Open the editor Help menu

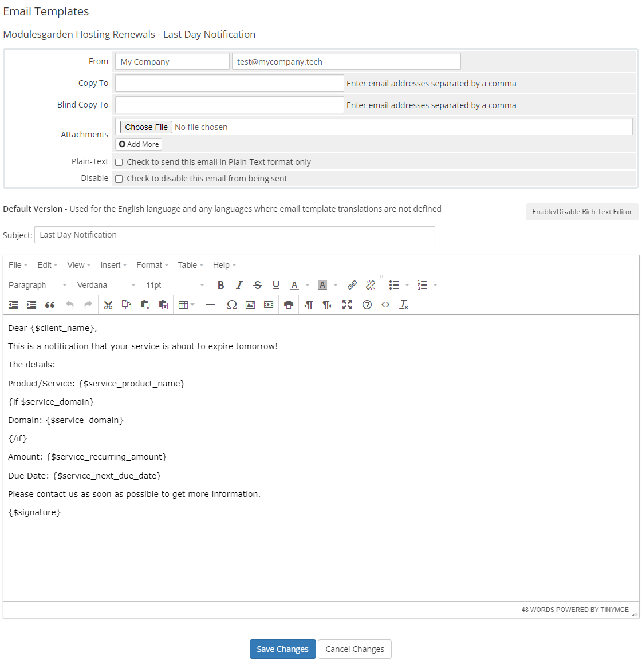tap(224, 265)
